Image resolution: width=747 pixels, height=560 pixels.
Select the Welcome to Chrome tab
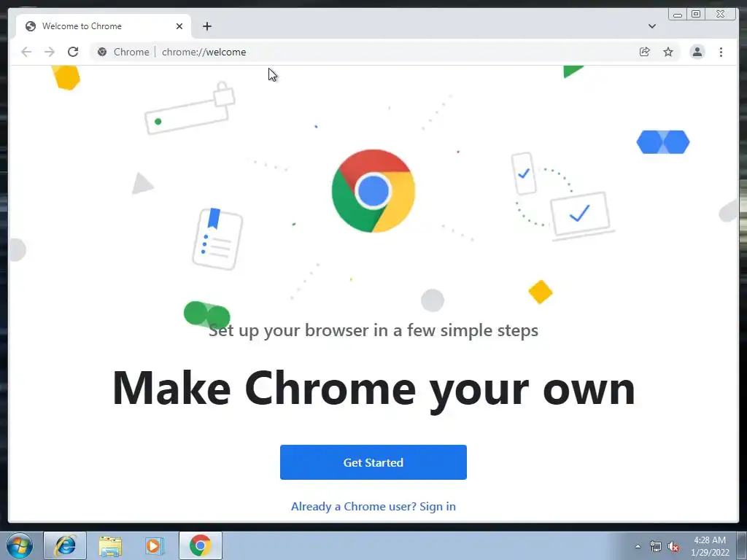(104, 26)
